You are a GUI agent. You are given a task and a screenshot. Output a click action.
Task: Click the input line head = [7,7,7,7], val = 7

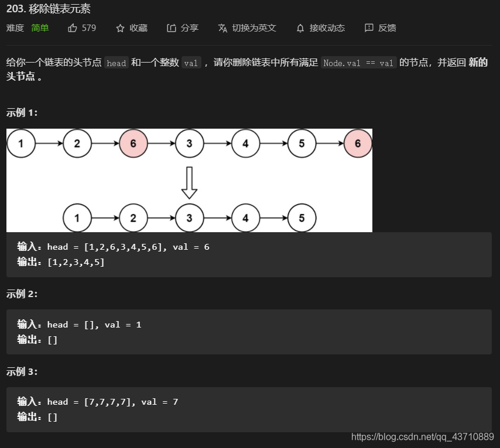coord(98,402)
